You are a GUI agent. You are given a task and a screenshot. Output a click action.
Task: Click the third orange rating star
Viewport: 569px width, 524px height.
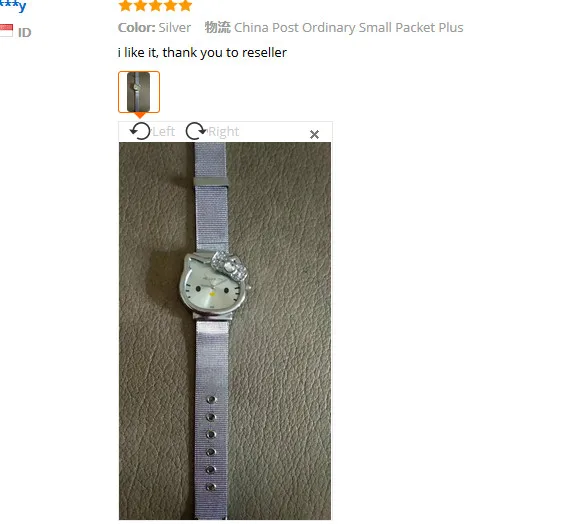pos(155,5)
